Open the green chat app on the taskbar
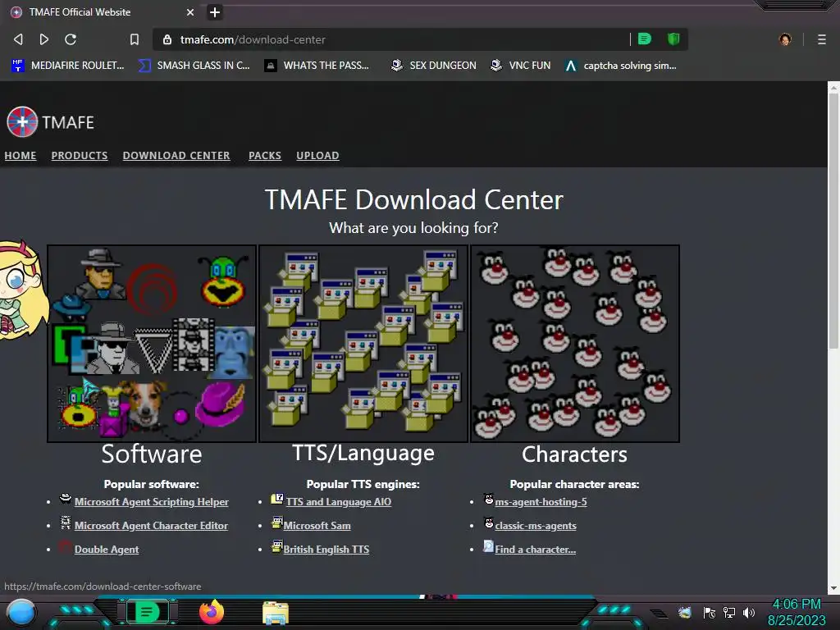This screenshot has height=630, width=840. click(x=146, y=612)
